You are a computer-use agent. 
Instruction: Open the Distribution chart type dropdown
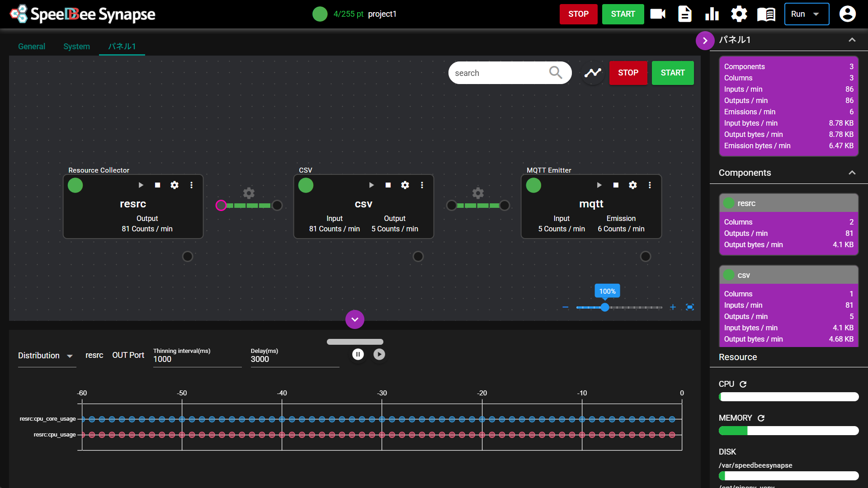click(45, 356)
